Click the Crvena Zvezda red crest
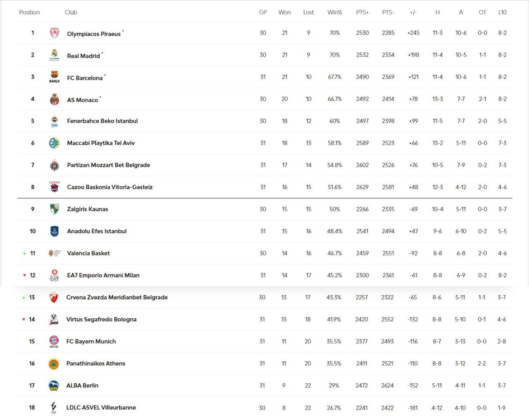529x420 pixels. pyautogui.click(x=54, y=298)
